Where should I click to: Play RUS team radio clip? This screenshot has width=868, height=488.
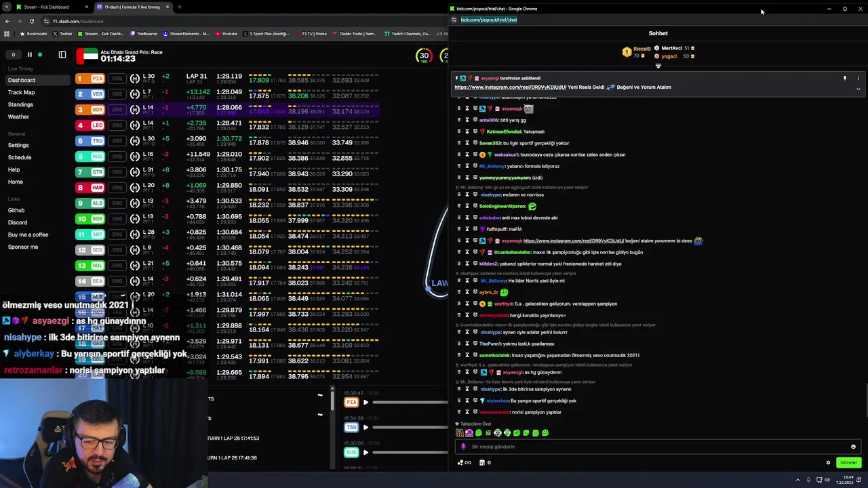[366, 452]
